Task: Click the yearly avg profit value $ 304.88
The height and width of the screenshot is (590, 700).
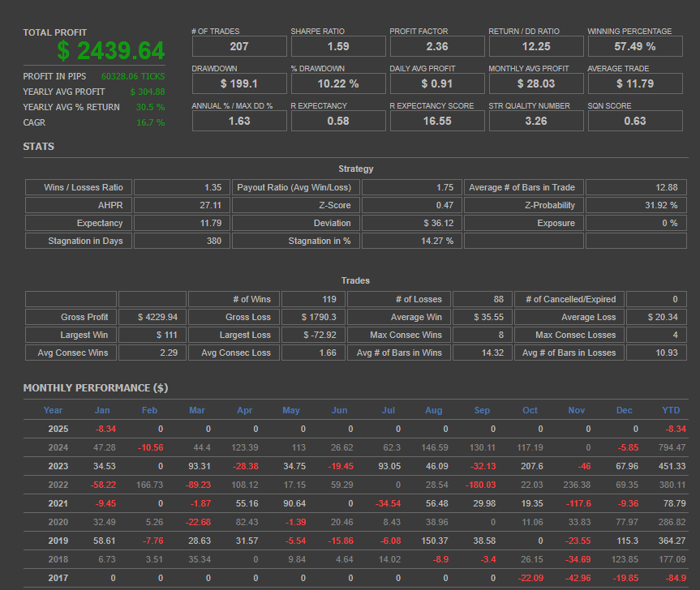Action: (148, 92)
